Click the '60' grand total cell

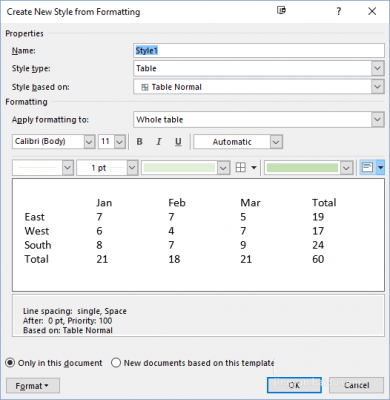[318, 259]
